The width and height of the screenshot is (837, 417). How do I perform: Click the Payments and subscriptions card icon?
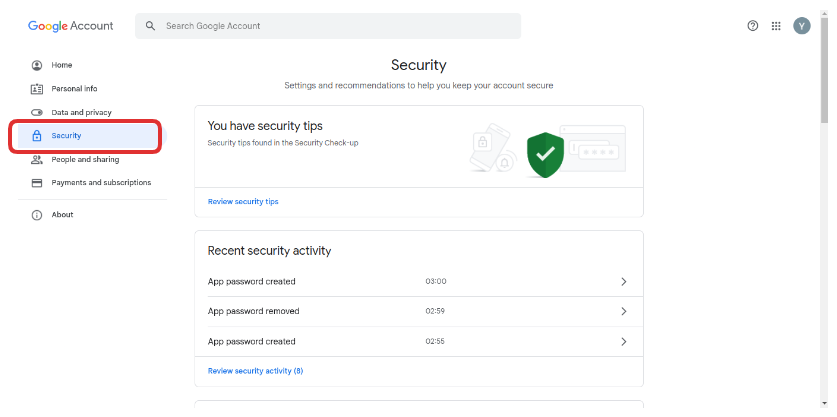37,183
